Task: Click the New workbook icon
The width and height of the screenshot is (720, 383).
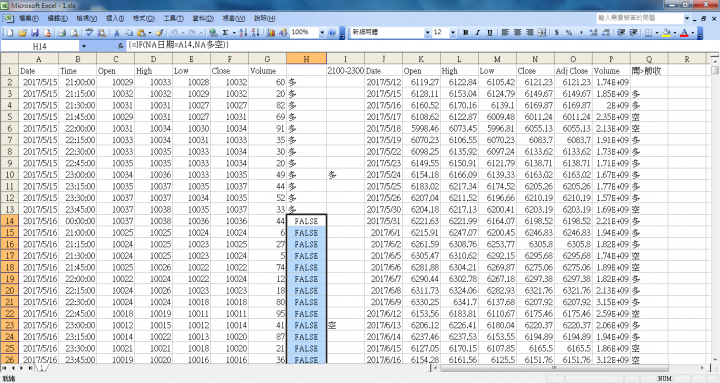Action: (x=10, y=33)
